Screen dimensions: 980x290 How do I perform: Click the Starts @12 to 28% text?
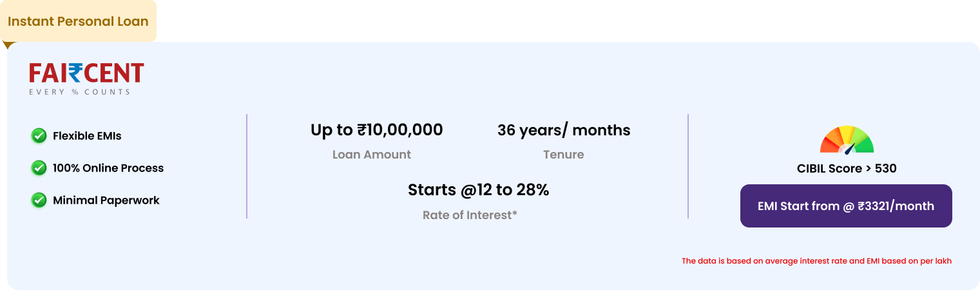478,190
